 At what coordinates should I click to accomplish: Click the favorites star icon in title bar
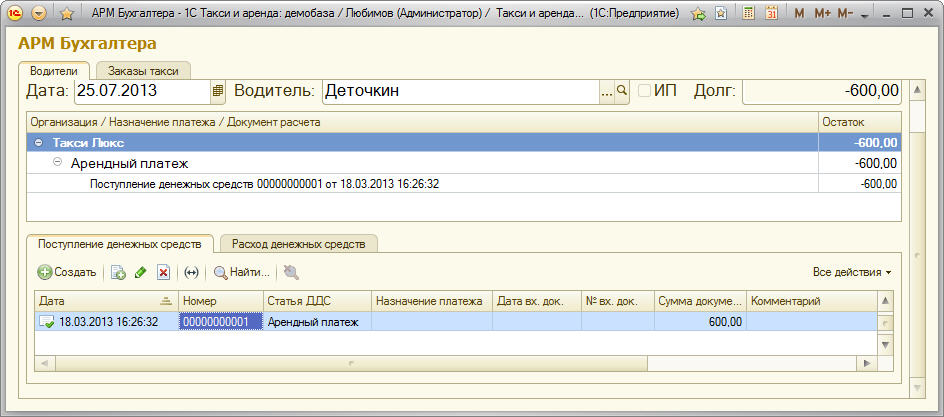tap(67, 14)
